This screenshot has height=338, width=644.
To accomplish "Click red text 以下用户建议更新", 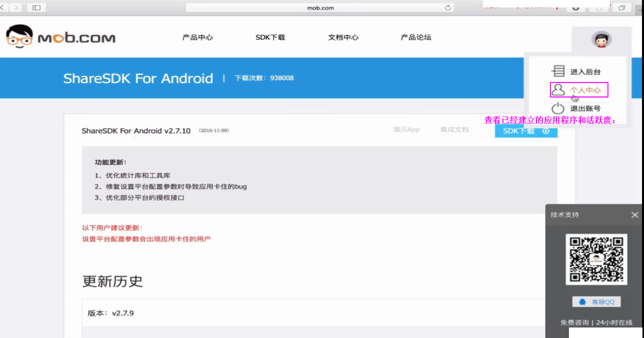I will [x=113, y=227].
